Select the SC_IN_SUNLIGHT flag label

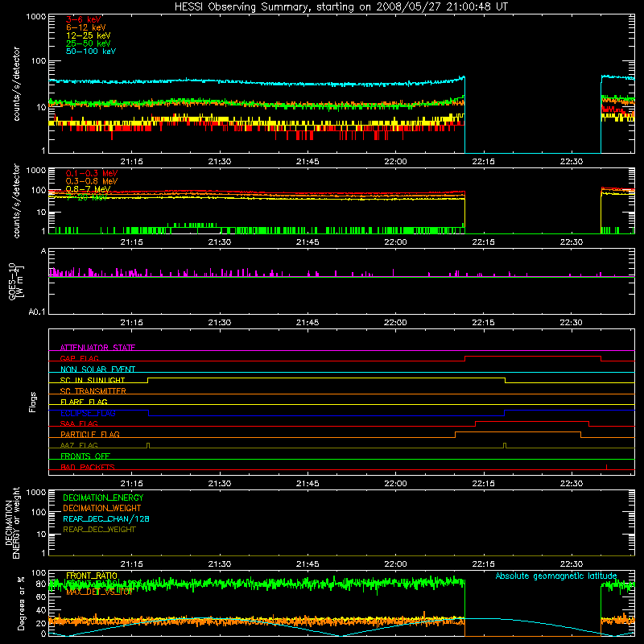[x=93, y=380]
